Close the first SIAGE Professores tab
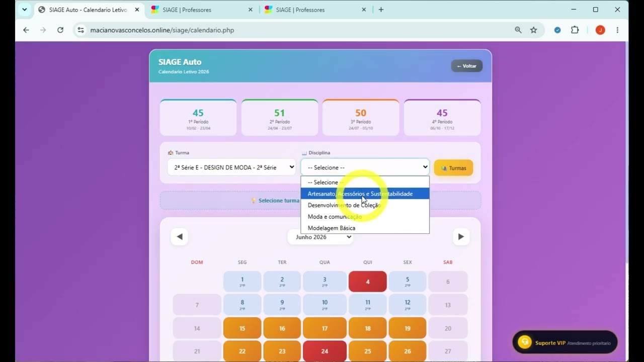 pos(251,10)
